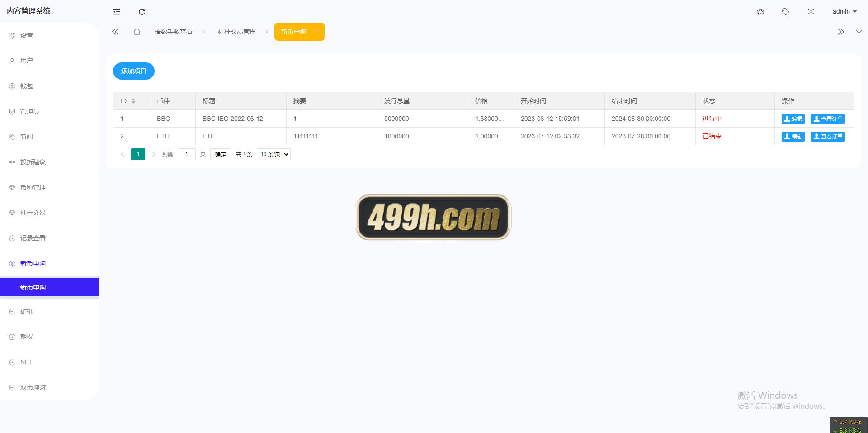
Task: Go to next page arrow
Action: tap(154, 154)
